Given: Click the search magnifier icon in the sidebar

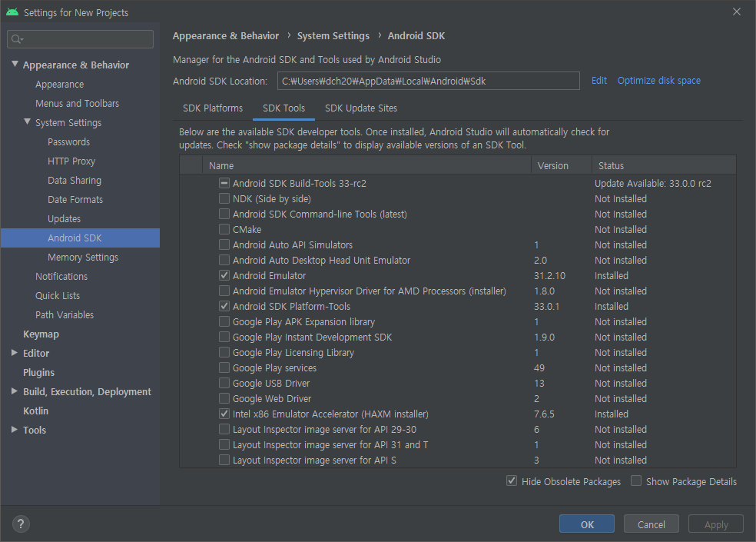Looking at the screenshot, I should (16, 39).
